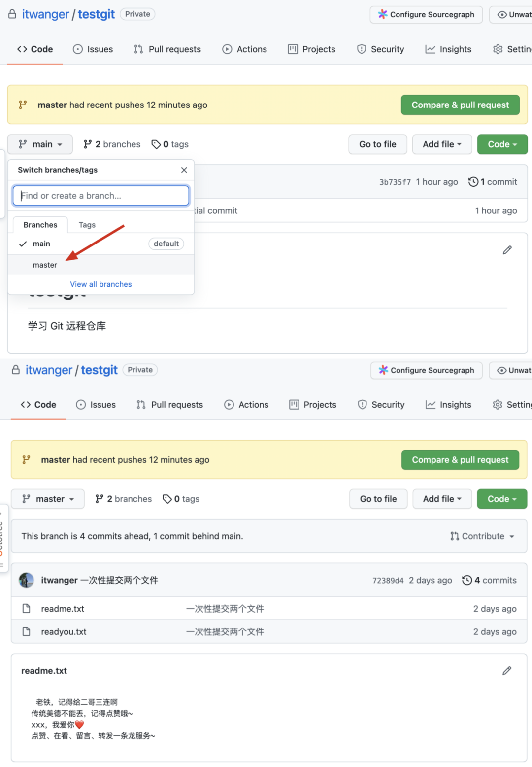532x767 pixels.
Task: Click the Sourcegraph logo icon in upper header
Action: [382, 14]
